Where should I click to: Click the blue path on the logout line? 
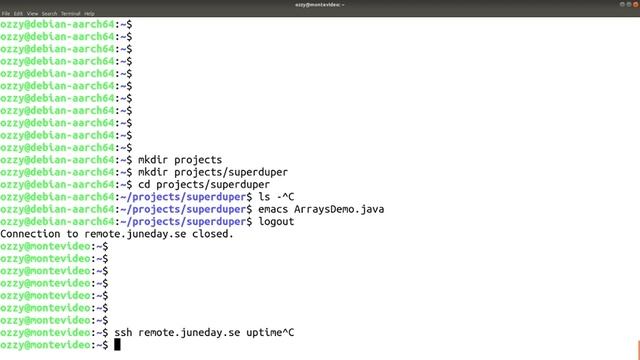(186, 222)
